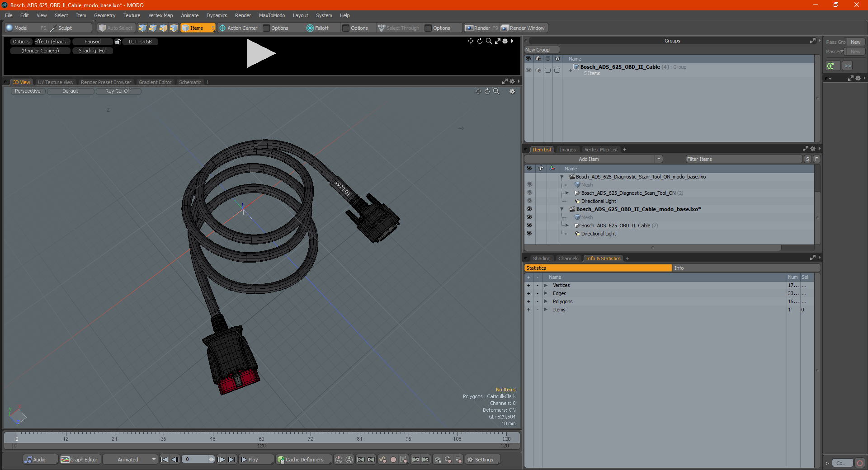868x470 pixels.
Task: Open 3D viewport settings gear
Action: point(512,91)
